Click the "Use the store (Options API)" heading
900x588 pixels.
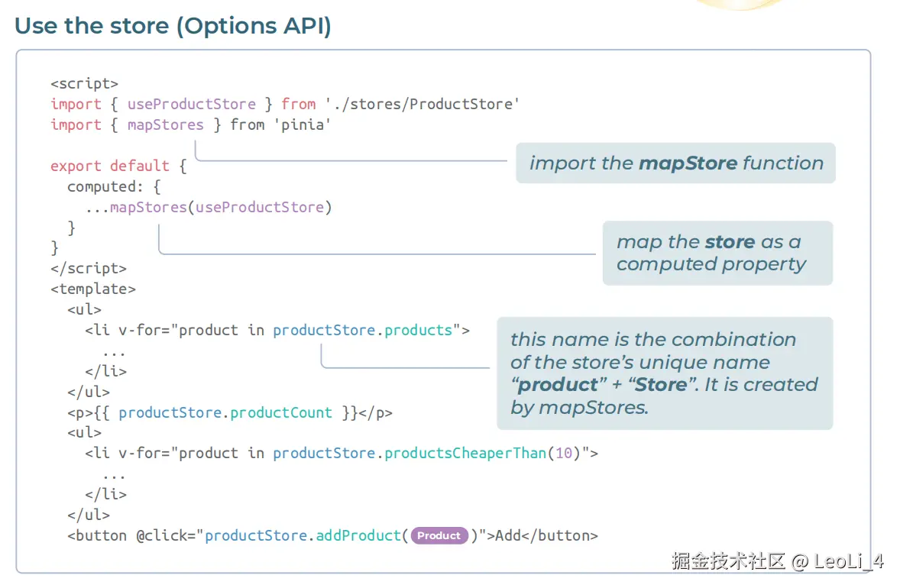coord(173,25)
